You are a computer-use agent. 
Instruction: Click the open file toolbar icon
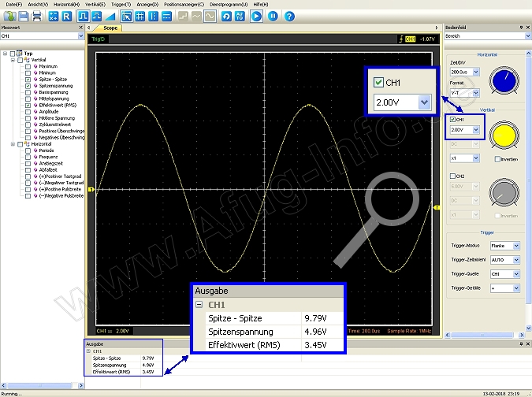click(9, 17)
